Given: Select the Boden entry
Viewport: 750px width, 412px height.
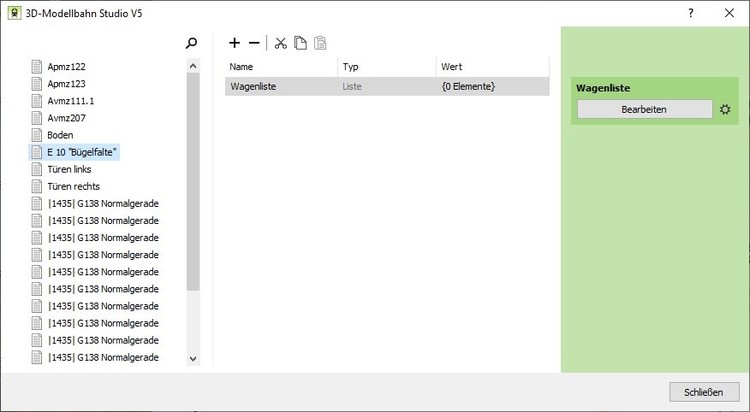Looking at the screenshot, I should [60, 135].
